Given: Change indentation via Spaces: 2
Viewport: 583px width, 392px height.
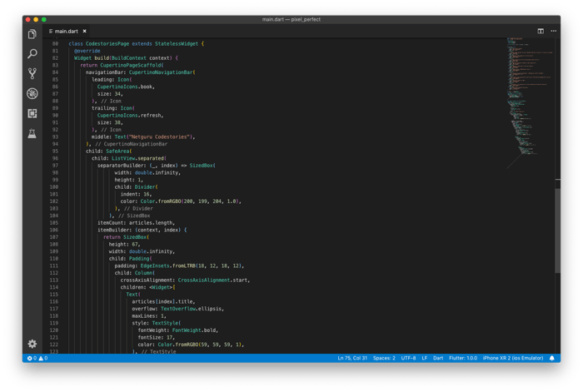Looking at the screenshot, I should click(384, 358).
